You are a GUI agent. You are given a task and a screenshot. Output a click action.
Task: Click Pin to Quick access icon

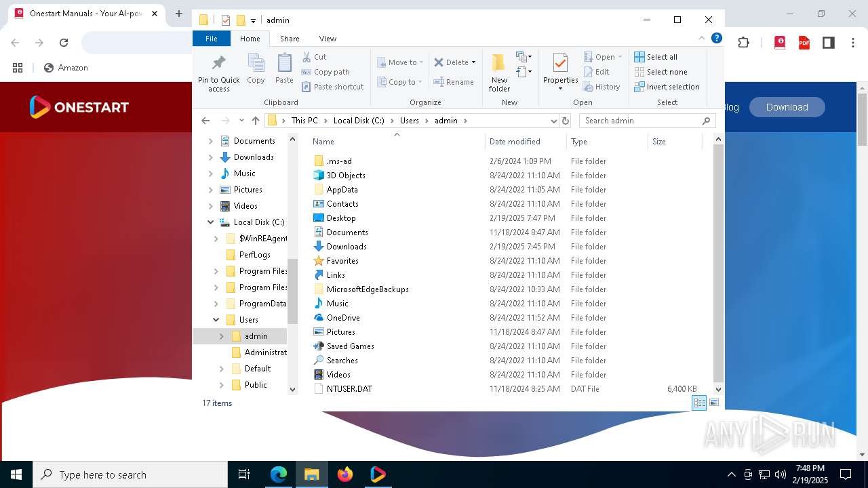(218, 64)
